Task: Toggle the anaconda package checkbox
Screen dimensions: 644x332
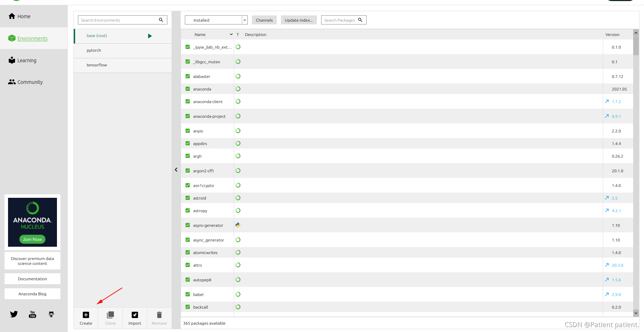Action: [x=188, y=89]
